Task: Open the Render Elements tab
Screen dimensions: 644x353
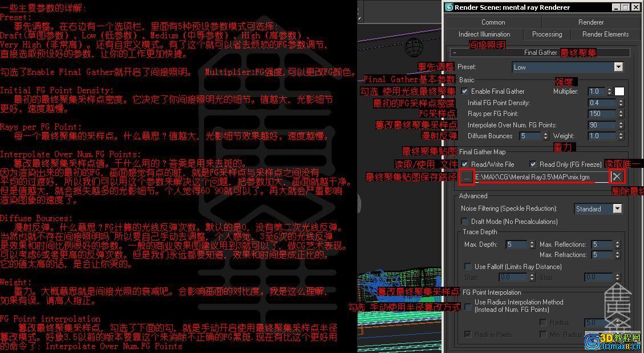Action: click(x=605, y=34)
